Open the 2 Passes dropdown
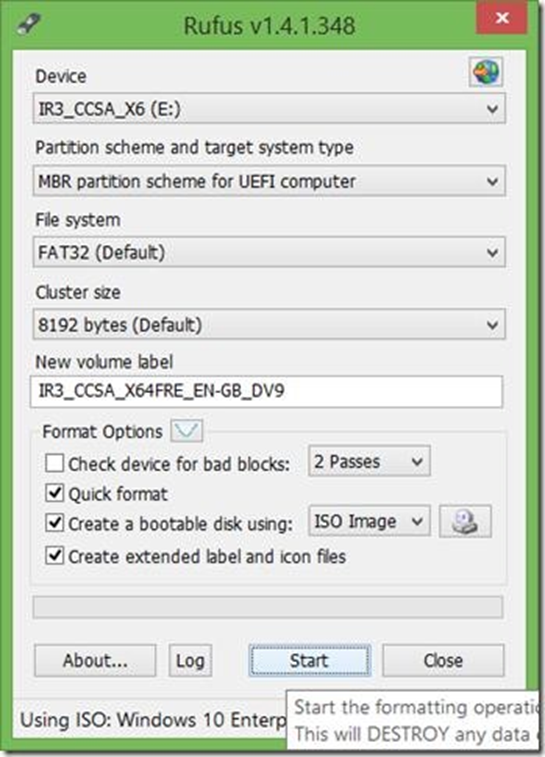Image resolution: width=545 pixels, height=757 pixels. pyautogui.click(x=369, y=461)
